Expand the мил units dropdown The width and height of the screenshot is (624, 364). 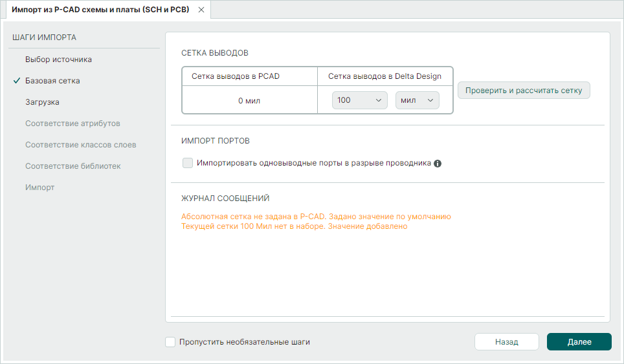click(417, 100)
